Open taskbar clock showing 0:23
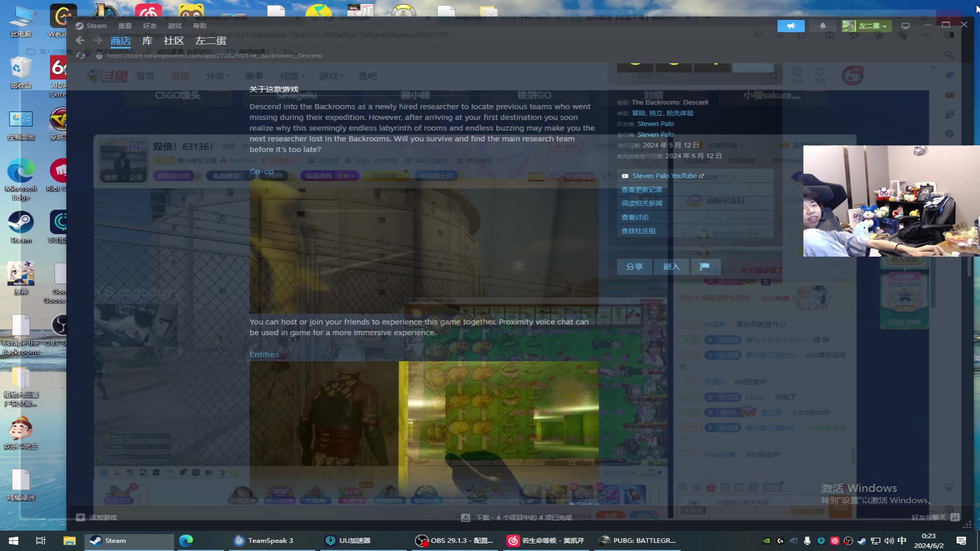This screenshot has width=980, height=551. pyautogui.click(x=928, y=541)
